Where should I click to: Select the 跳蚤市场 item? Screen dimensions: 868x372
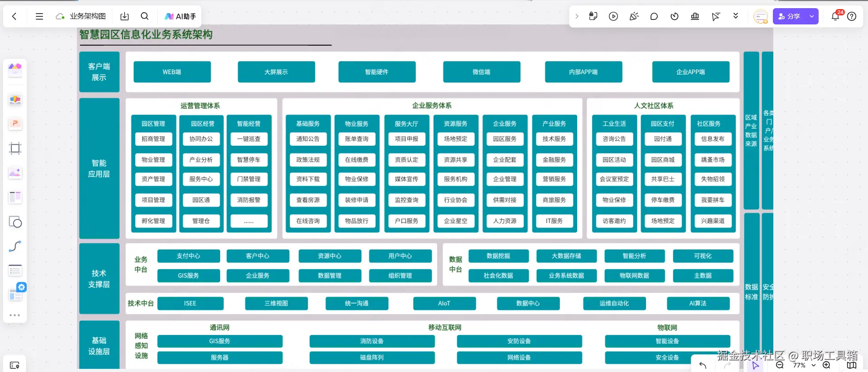tap(713, 160)
